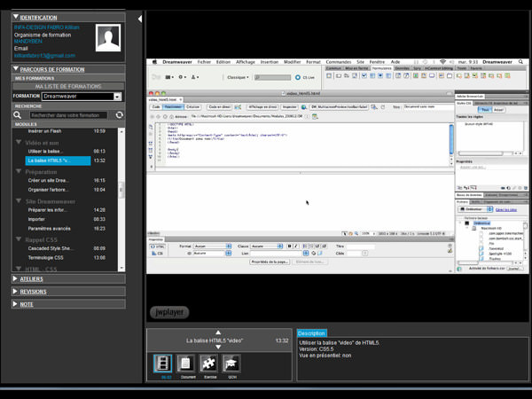This screenshot has width=532, height=399.
Task: Toggle the HTML mode in Properties panel
Action: coord(158,246)
